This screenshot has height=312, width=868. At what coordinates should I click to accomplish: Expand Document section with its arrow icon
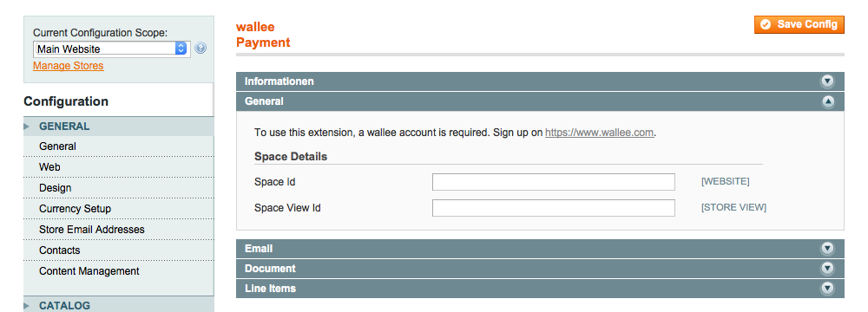coord(827,269)
